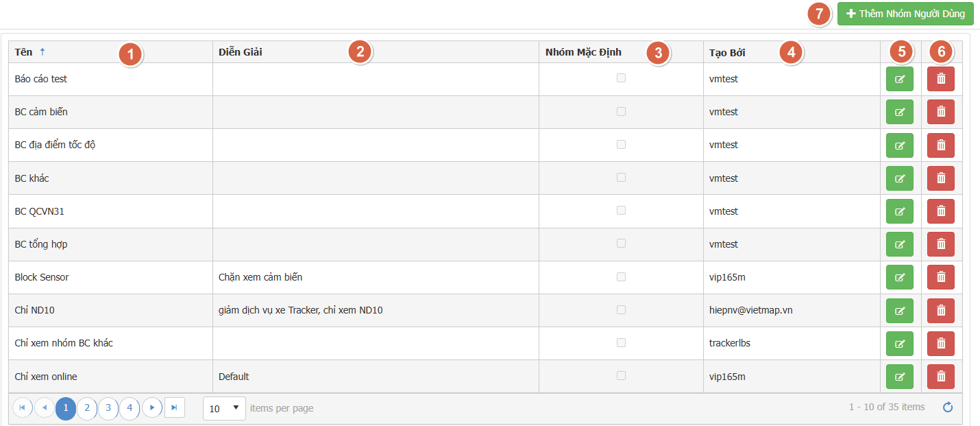This screenshot has height=426, width=980.
Task: Edit the Báo cáo test group
Action: pos(900,79)
